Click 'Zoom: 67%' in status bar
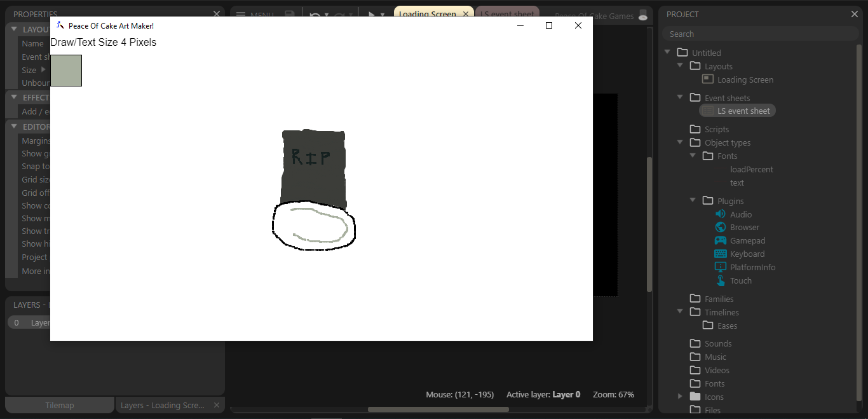This screenshot has width=868, height=419. pos(613,394)
